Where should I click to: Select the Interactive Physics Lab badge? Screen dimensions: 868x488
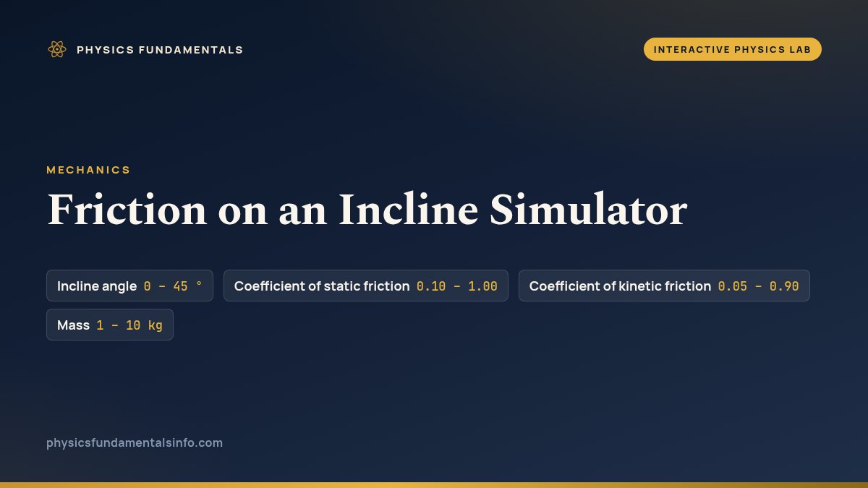click(x=733, y=49)
